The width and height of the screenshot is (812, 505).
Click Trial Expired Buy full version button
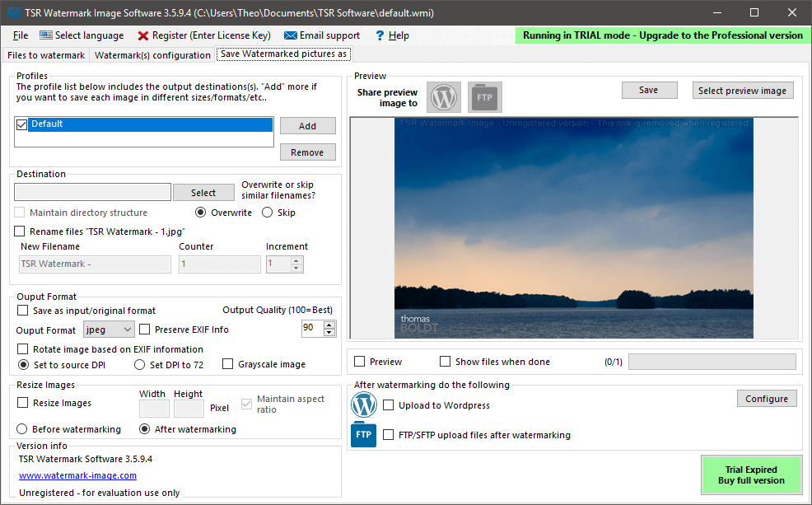pyautogui.click(x=751, y=475)
